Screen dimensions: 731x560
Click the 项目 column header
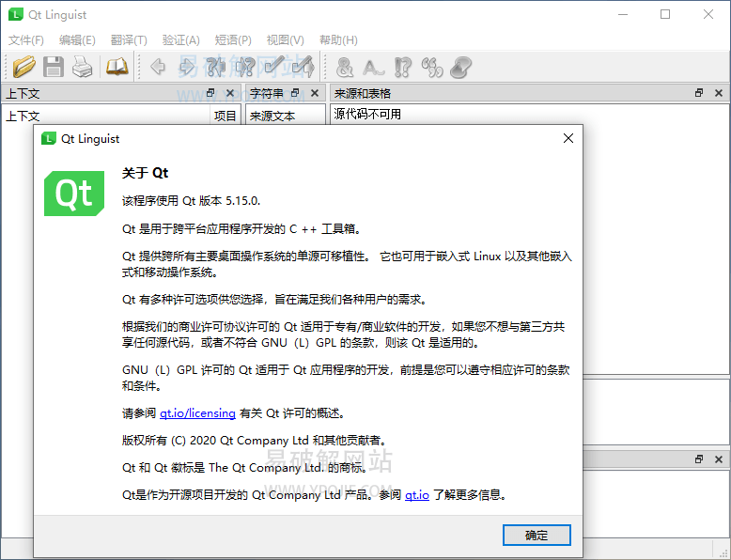226,117
